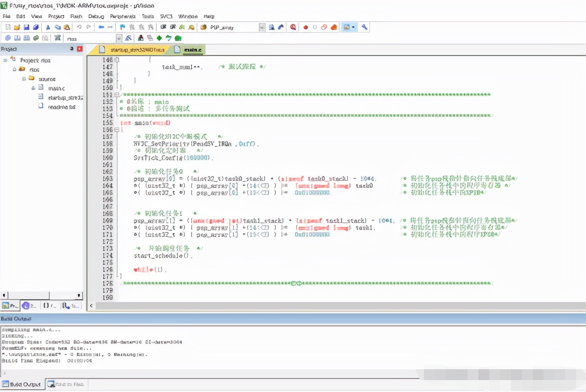This screenshot has width=586, height=392.
Task: Toggle pin on the Project panel
Action: [72, 49]
